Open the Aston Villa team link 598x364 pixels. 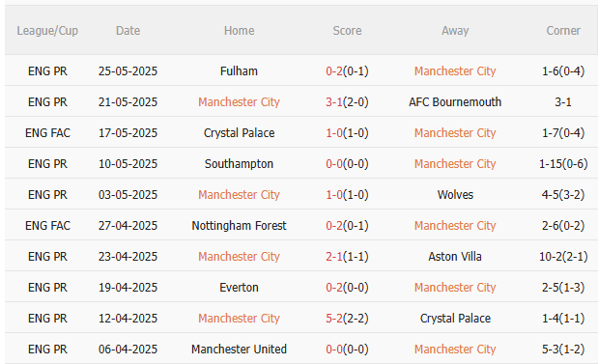(455, 257)
